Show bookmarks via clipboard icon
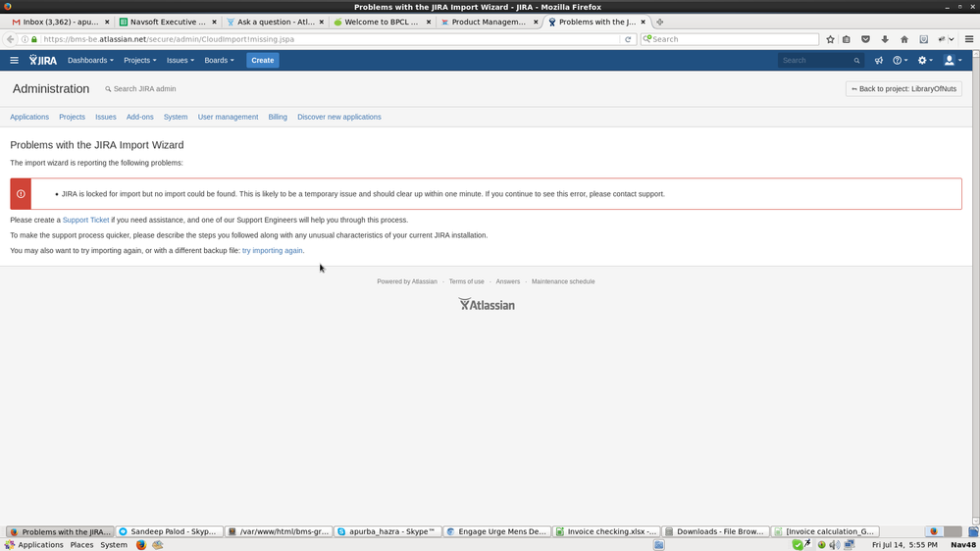The height and width of the screenshot is (551, 980). tap(847, 39)
